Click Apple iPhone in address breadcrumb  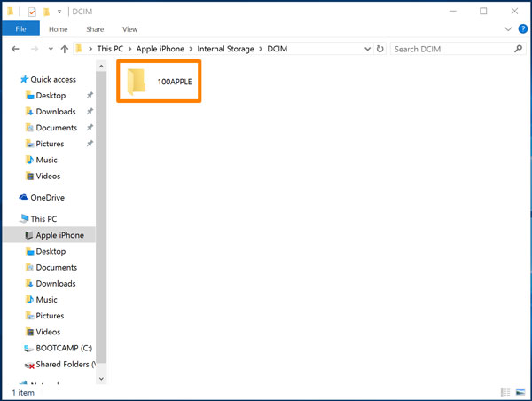click(x=160, y=49)
